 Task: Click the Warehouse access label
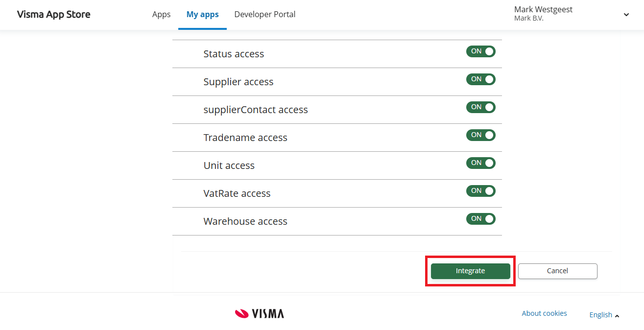coord(245,221)
